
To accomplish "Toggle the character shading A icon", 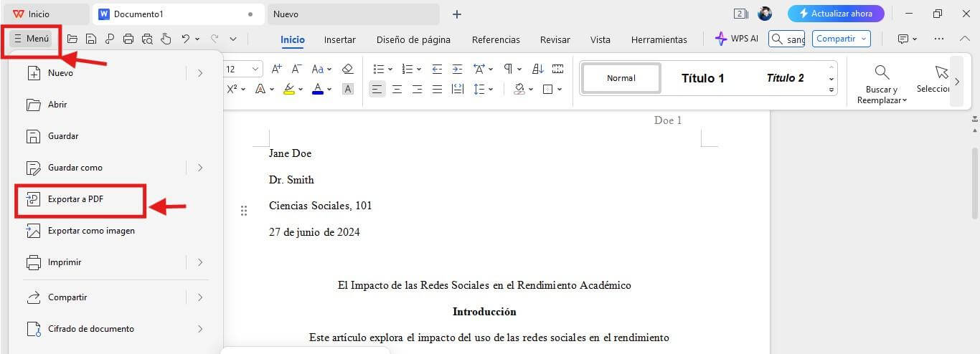I will coord(348,90).
